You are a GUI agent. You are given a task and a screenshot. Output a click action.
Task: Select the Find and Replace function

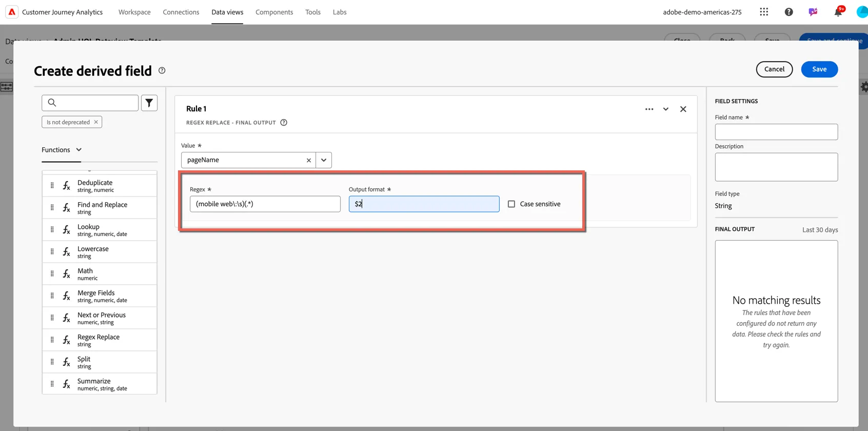tap(100, 208)
